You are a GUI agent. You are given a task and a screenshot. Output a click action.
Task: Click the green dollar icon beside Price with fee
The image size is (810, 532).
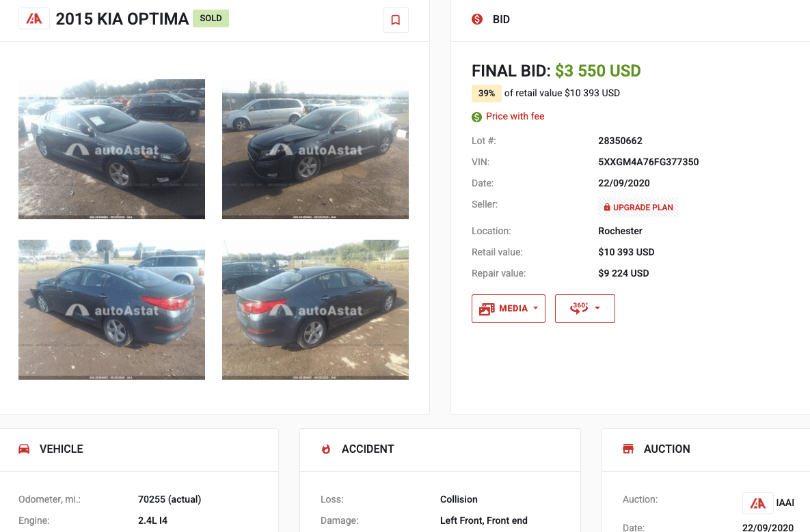[x=477, y=117]
